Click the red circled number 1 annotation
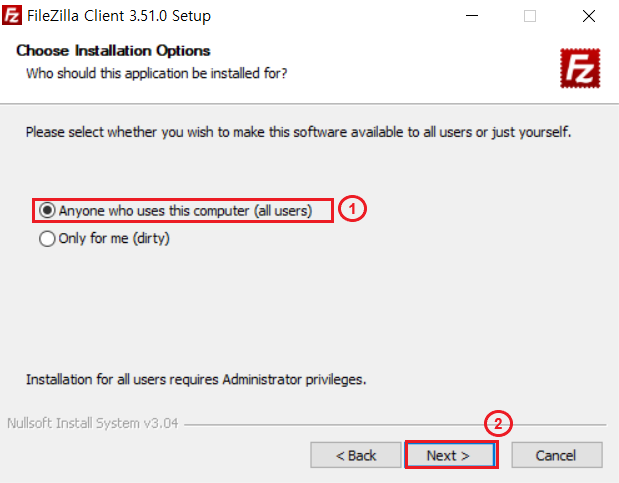 (x=352, y=210)
